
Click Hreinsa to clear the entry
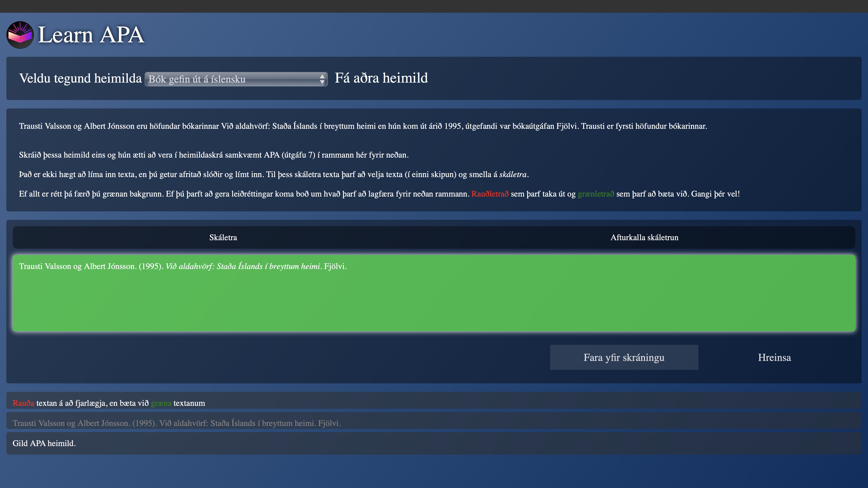(774, 357)
